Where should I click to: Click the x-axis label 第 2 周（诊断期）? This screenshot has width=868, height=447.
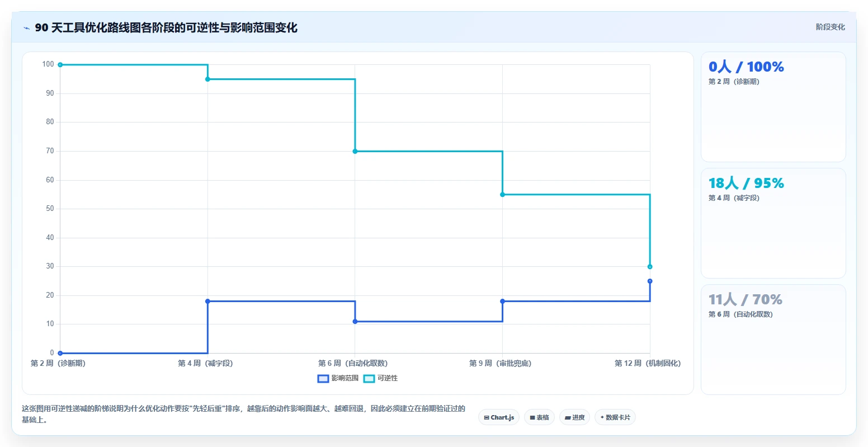(x=58, y=364)
